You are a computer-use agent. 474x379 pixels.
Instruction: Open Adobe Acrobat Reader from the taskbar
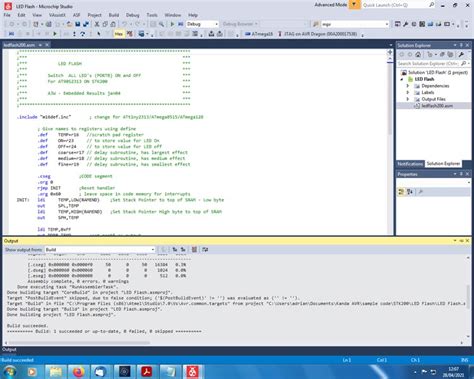[147, 372]
